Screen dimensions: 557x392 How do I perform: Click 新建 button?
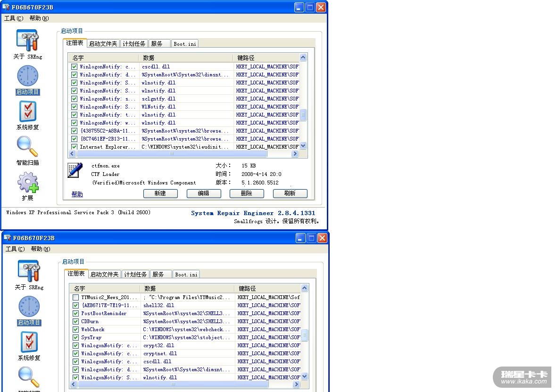(160, 193)
